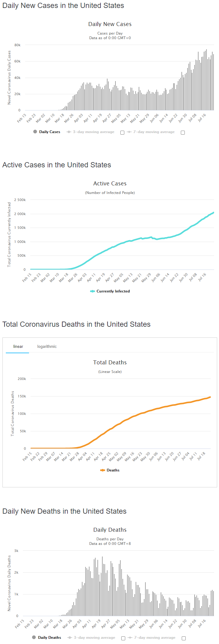Image resolution: width=219 pixels, height=644 pixels.
Task: Toggle Daily Cases legend marker
Action: (x=35, y=132)
